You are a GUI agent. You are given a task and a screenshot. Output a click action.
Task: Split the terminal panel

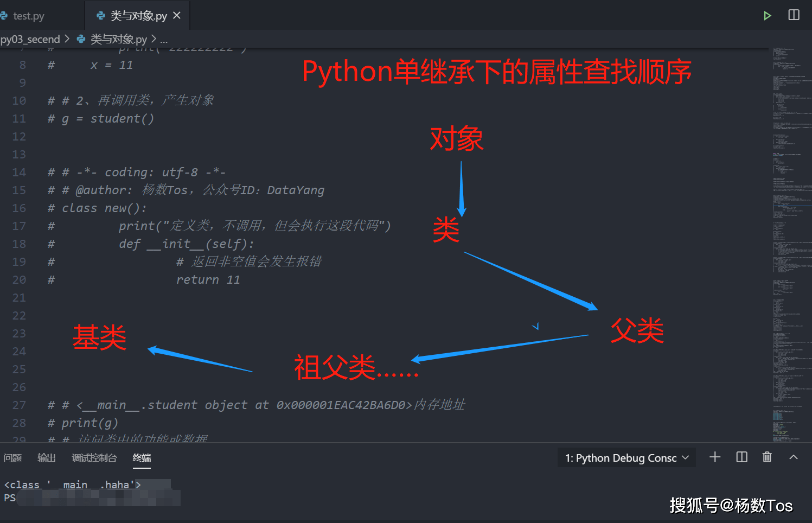tap(741, 457)
